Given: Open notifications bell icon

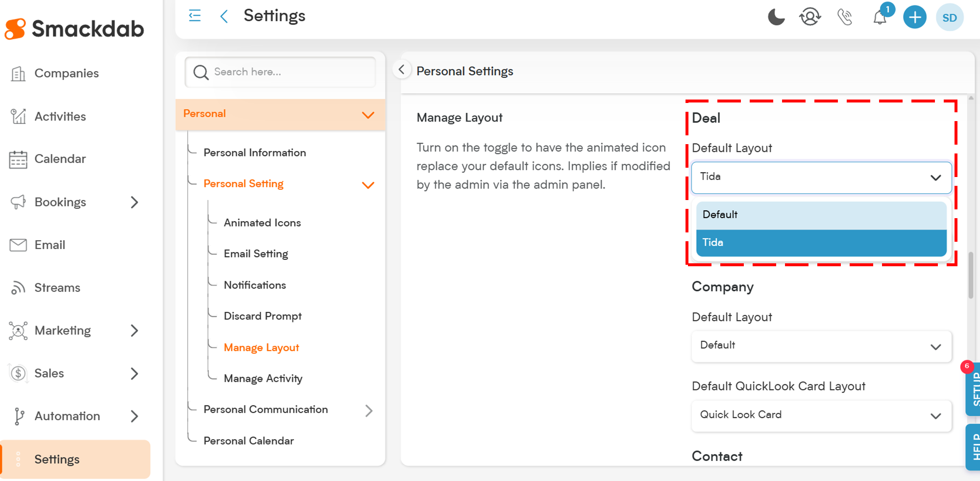Looking at the screenshot, I should 880,18.
